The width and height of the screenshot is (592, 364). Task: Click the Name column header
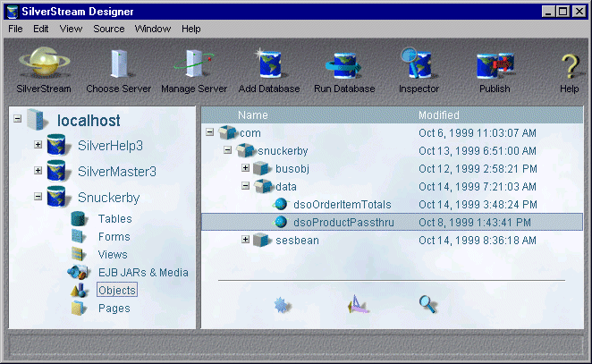[x=253, y=115]
